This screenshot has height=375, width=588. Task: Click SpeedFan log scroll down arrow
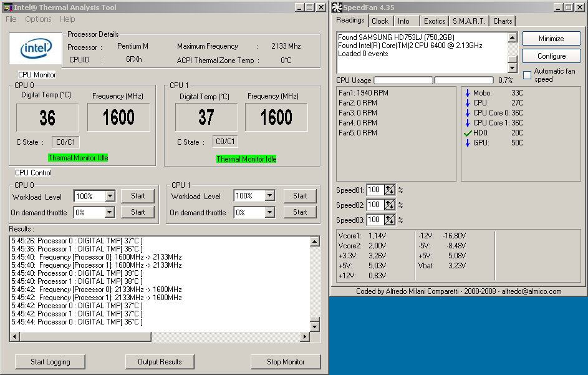513,67
